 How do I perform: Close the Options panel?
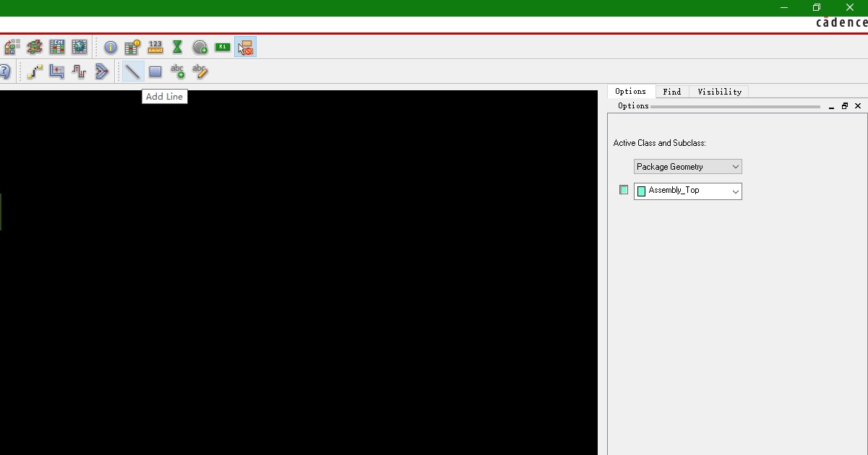[858, 106]
